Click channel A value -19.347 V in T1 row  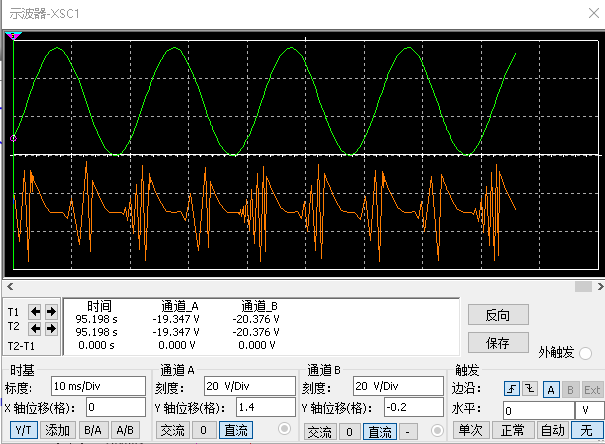176,319
